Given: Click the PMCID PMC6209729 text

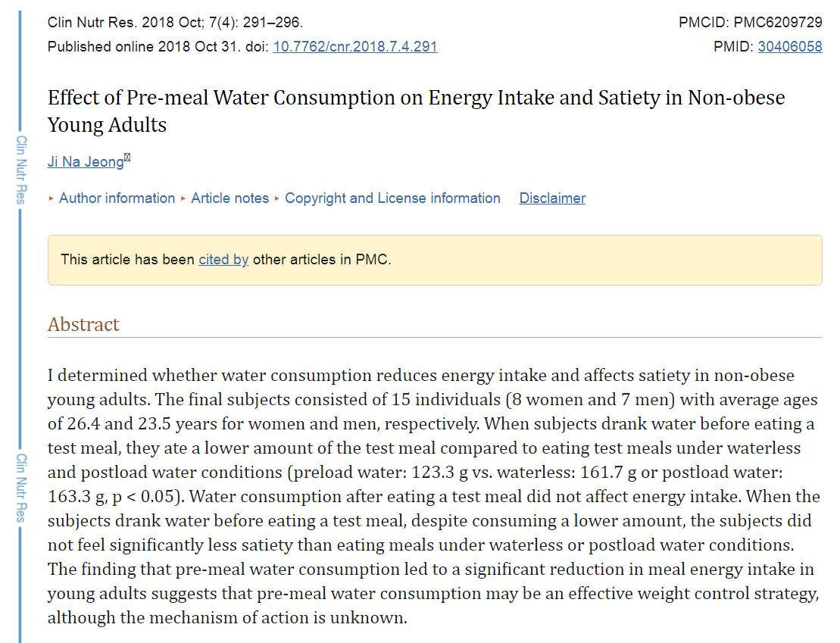Looking at the screenshot, I should (750, 23).
